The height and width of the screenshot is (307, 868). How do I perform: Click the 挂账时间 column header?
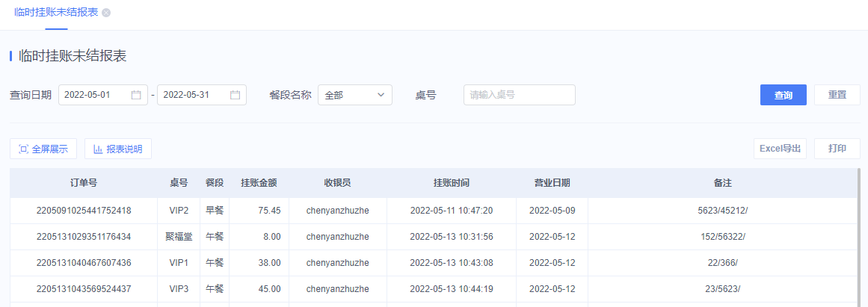pos(452,183)
